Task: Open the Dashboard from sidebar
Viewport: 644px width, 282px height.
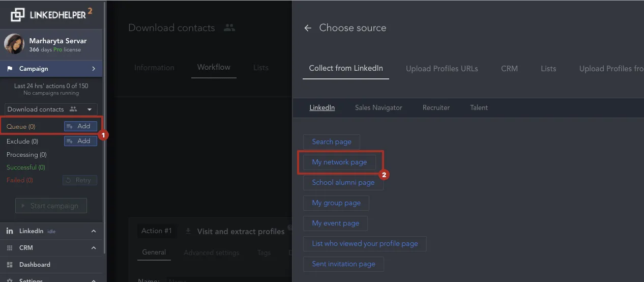Action: [35, 265]
